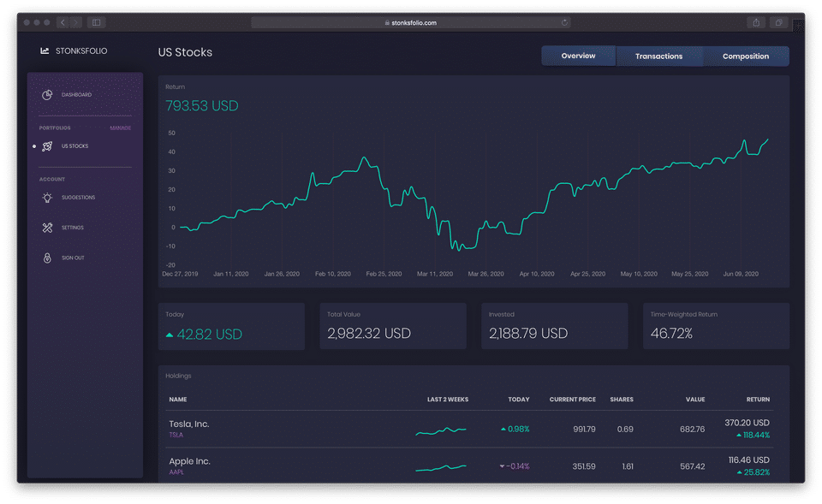This screenshot has width=822, height=504.
Task: Switch to the Transactions tab
Action: [658, 56]
